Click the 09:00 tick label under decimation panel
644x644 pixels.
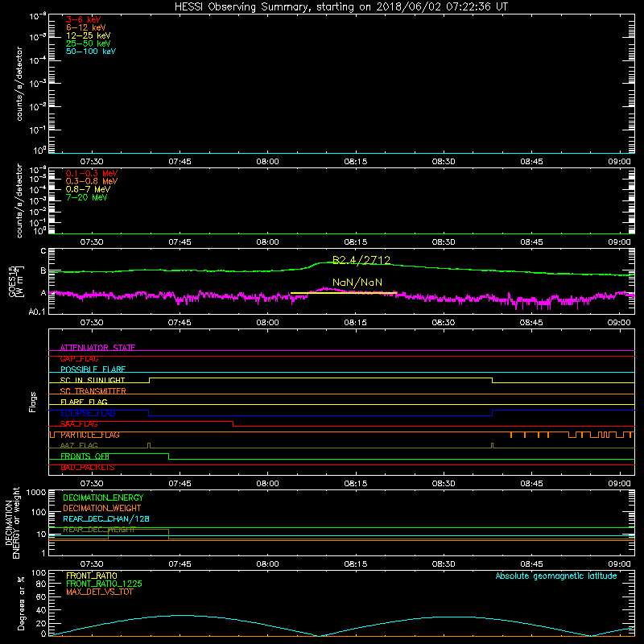[x=619, y=564]
